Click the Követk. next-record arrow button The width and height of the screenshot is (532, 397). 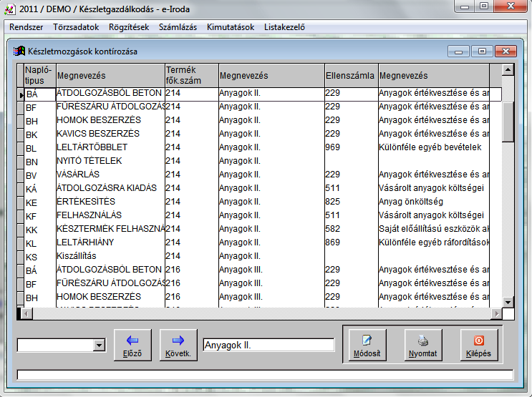(178, 345)
